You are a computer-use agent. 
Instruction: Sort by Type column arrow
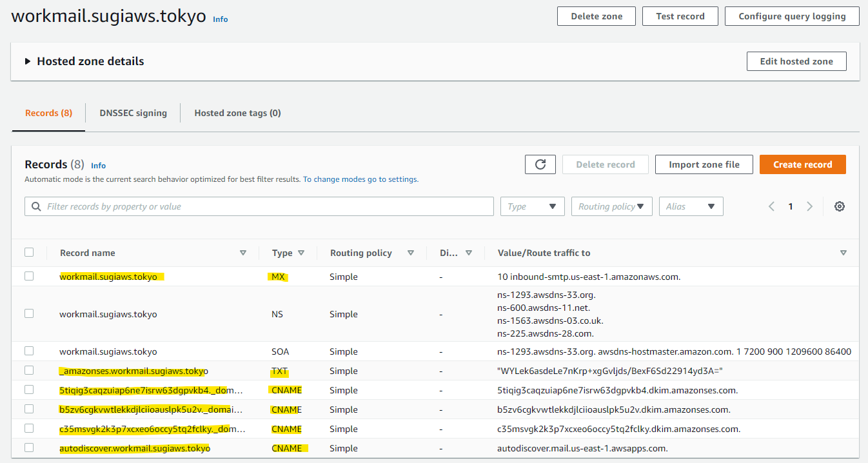click(301, 253)
